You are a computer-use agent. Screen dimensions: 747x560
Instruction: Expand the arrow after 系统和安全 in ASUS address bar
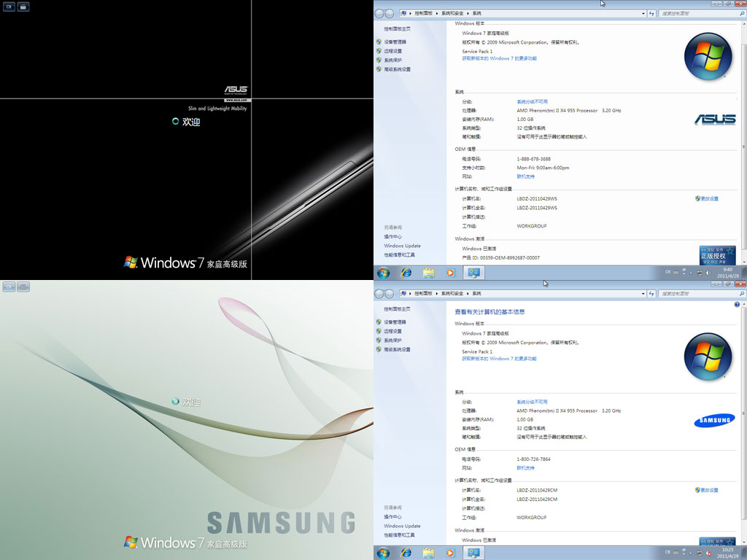tap(468, 14)
